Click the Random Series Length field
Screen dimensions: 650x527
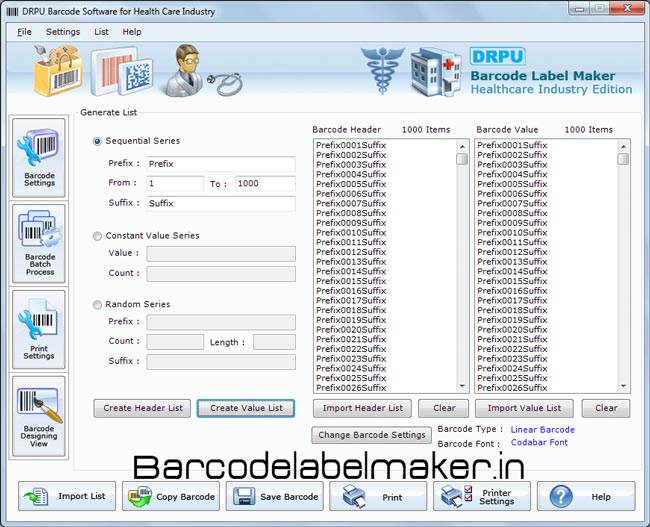(x=274, y=342)
